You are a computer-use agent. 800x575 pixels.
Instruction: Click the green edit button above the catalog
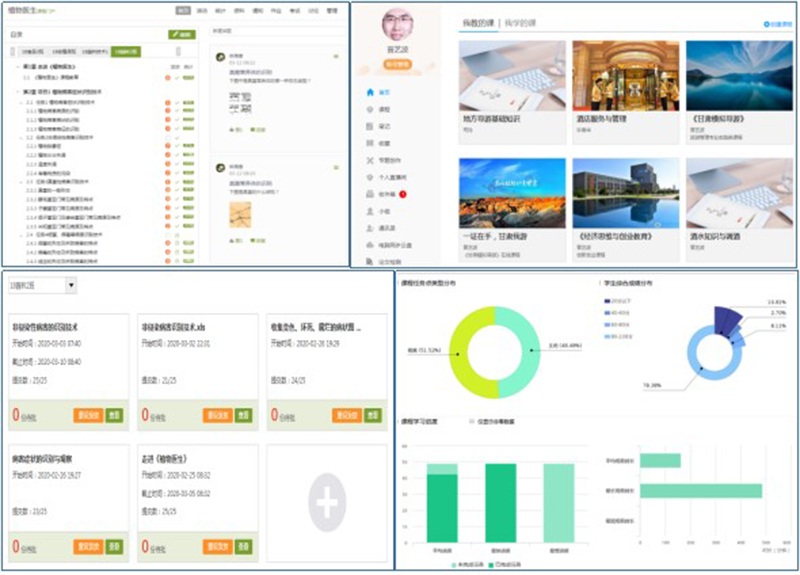180,34
